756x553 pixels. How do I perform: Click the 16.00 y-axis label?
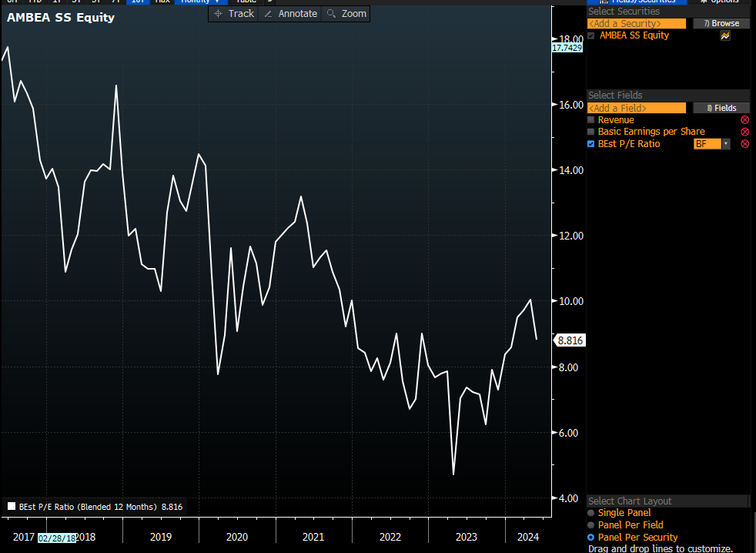571,105
